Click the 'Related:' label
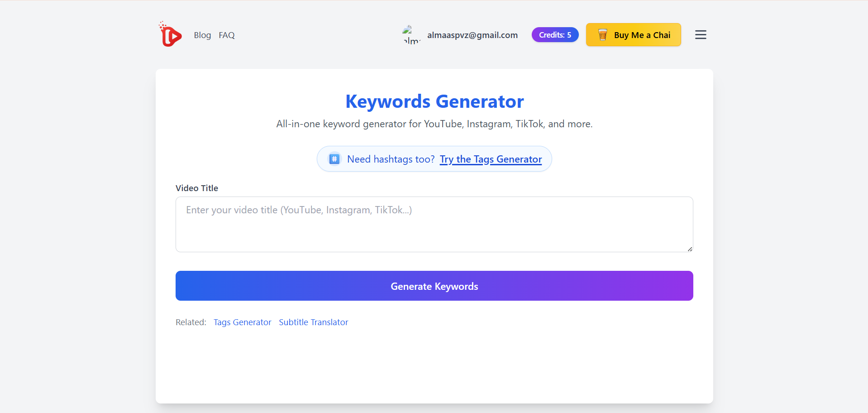The image size is (868, 413). [191, 322]
